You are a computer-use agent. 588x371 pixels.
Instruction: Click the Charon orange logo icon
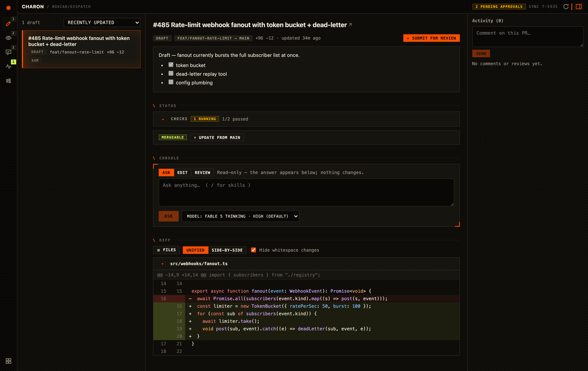8,8
